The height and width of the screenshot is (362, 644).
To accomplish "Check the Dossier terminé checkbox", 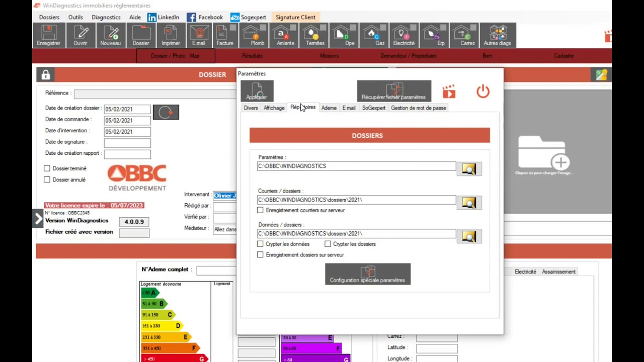I will (47, 168).
